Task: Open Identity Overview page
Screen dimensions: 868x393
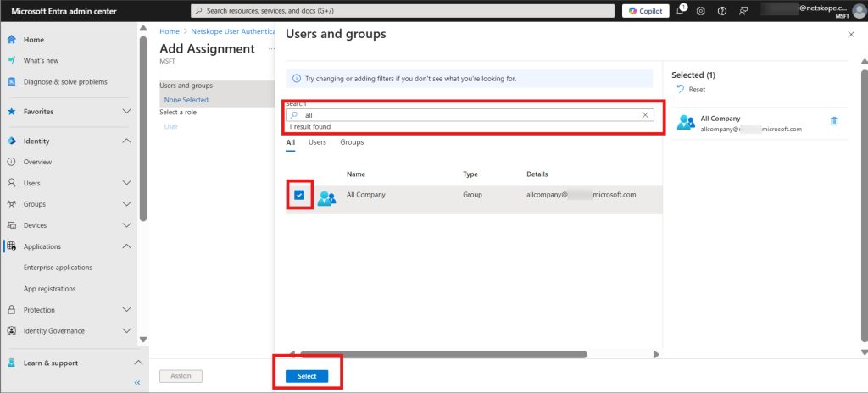Action: pyautogui.click(x=37, y=162)
